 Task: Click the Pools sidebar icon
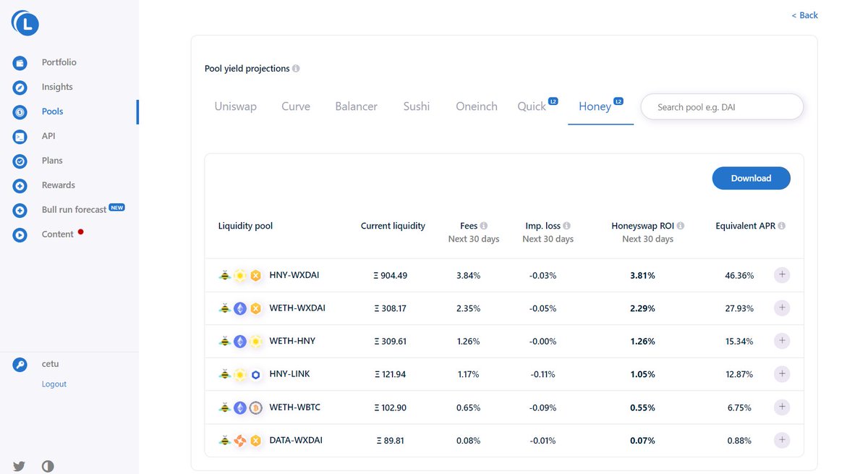pos(20,112)
